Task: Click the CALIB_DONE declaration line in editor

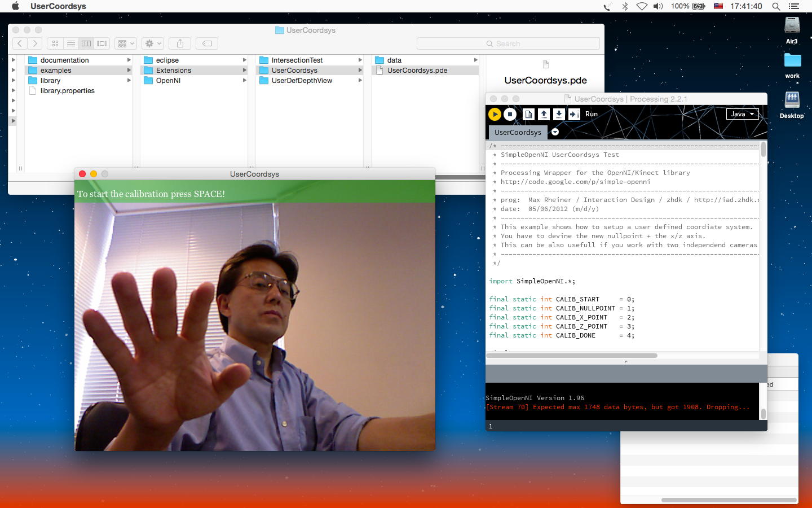Action: coord(562,335)
